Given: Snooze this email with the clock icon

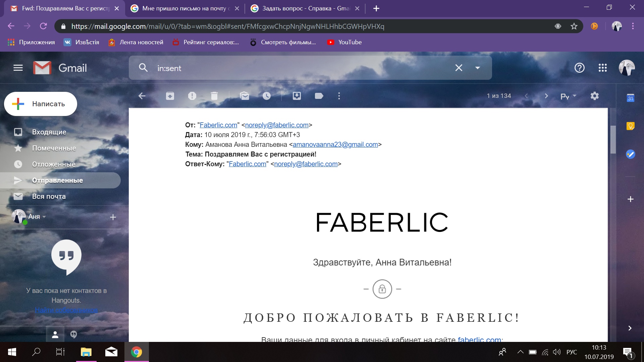Looking at the screenshot, I should pos(267,96).
